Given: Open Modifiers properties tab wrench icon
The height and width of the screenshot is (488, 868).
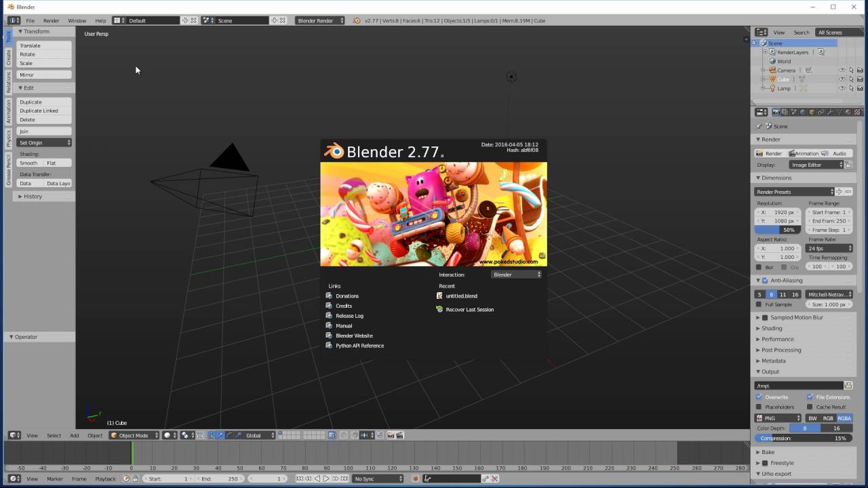Looking at the screenshot, I should (x=830, y=112).
